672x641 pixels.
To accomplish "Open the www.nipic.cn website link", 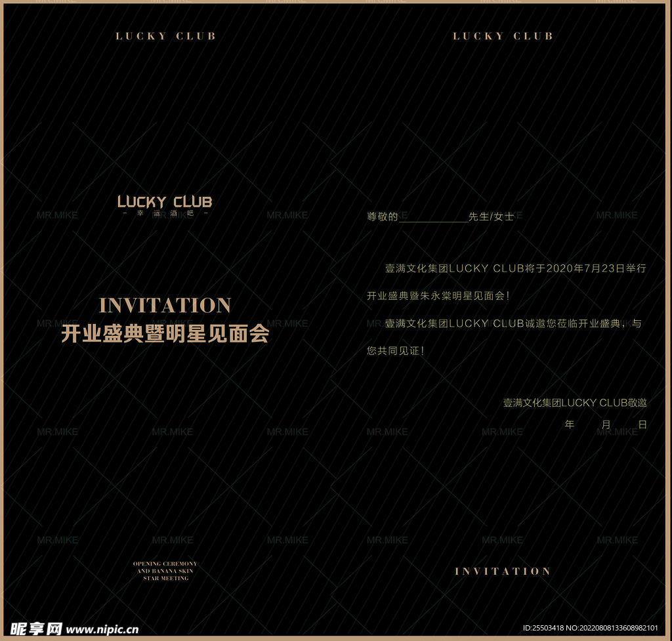I will click(102, 629).
